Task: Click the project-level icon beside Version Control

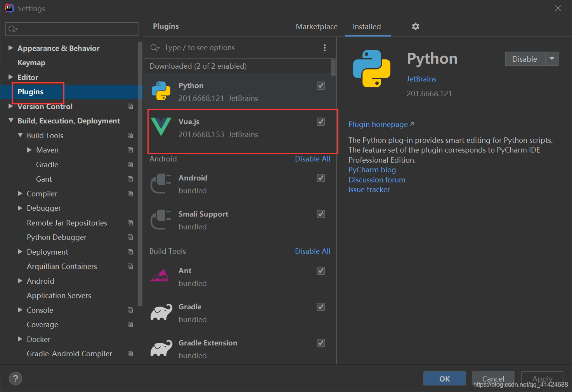Action: 130,106
